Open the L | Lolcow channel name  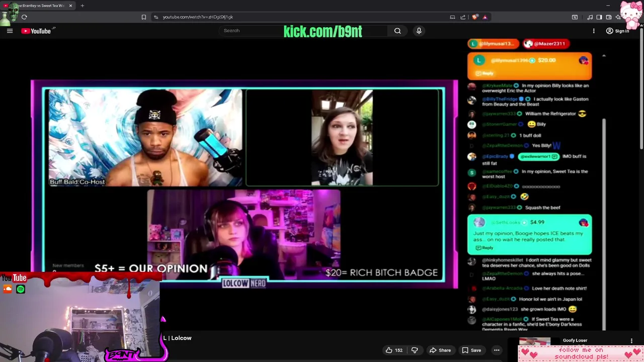(177, 338)
